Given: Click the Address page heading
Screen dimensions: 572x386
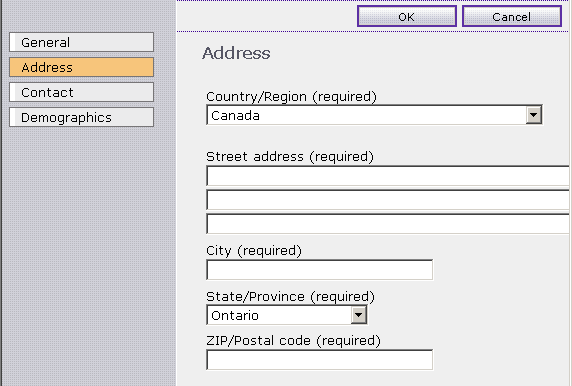Looking at the screenshot, I should [236, 53].
